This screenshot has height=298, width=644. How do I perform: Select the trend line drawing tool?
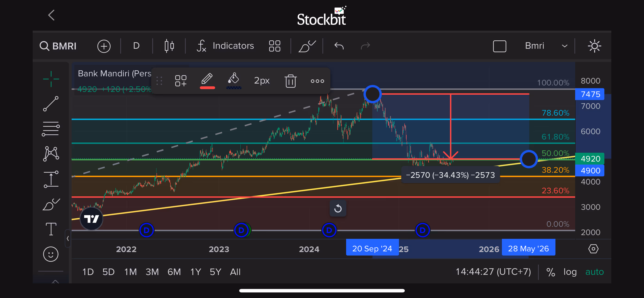pos(51,104)
